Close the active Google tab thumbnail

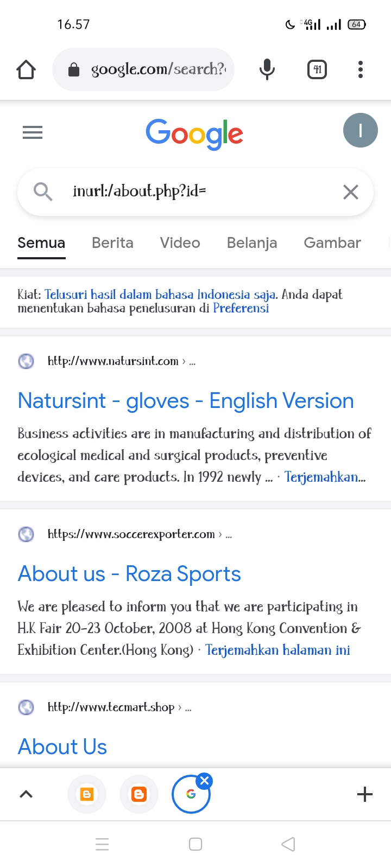[205, 781]
